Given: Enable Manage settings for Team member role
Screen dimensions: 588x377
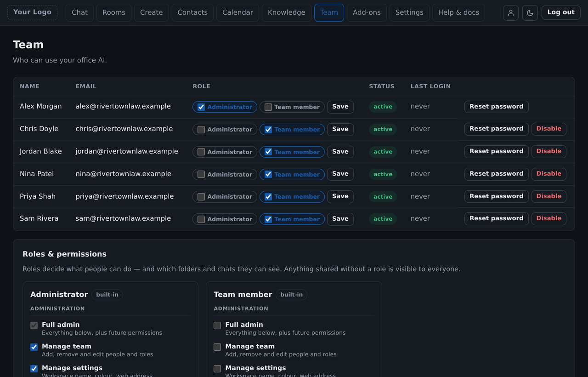Looking at the screenshot, I should click(217, 369).
